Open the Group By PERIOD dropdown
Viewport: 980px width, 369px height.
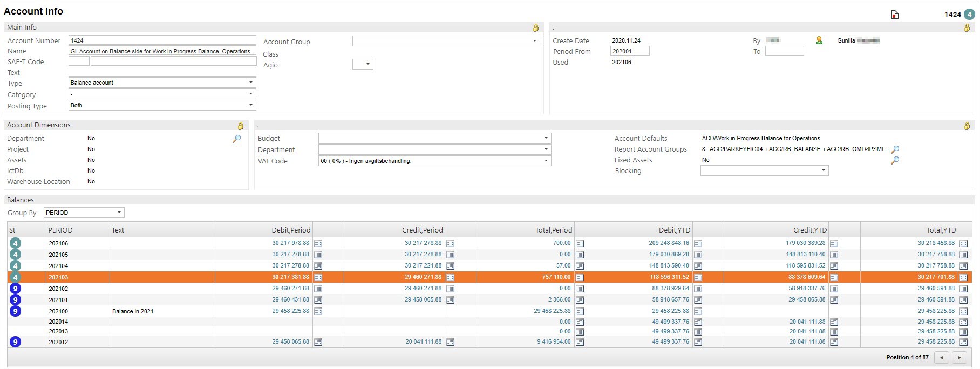[x=119, y=213]
